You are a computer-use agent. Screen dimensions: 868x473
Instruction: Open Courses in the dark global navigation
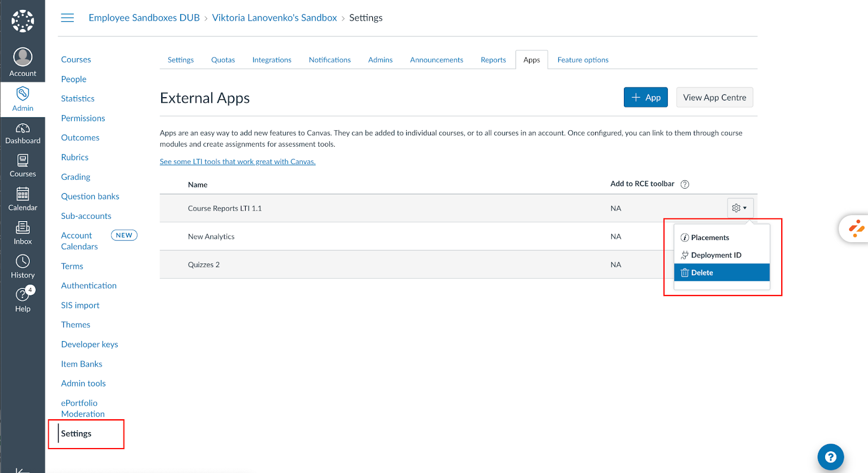click(23, 166)
